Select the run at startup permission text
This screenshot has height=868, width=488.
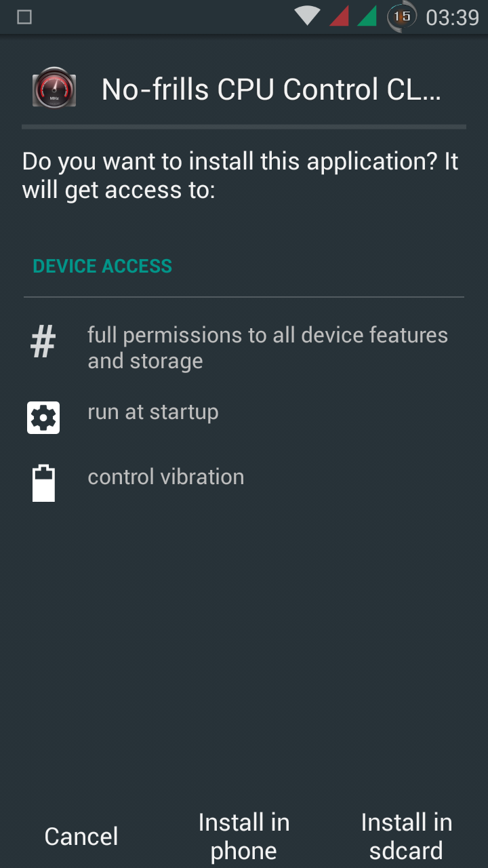pos(153,412)
